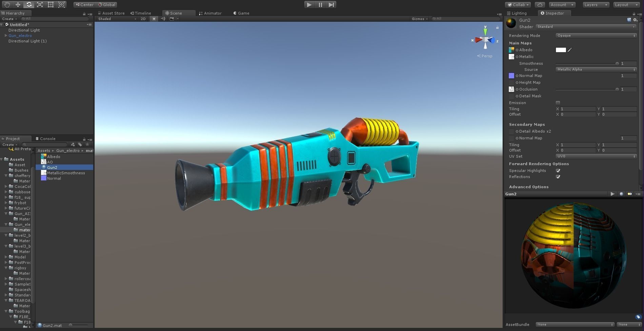Switch to the Animator tab
Image resolution: width=644 pixels, height=331 pixels.
pyautogui.click(x=210, y=13)
